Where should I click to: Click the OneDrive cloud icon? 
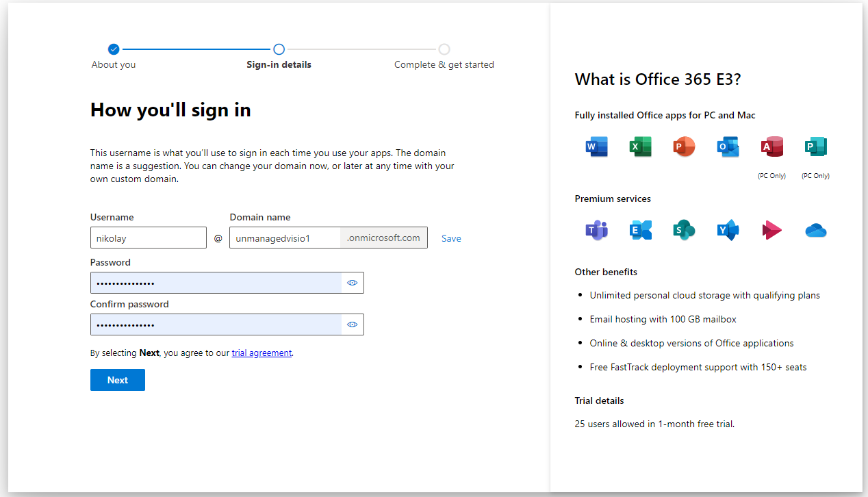click(x=816, y=230)
